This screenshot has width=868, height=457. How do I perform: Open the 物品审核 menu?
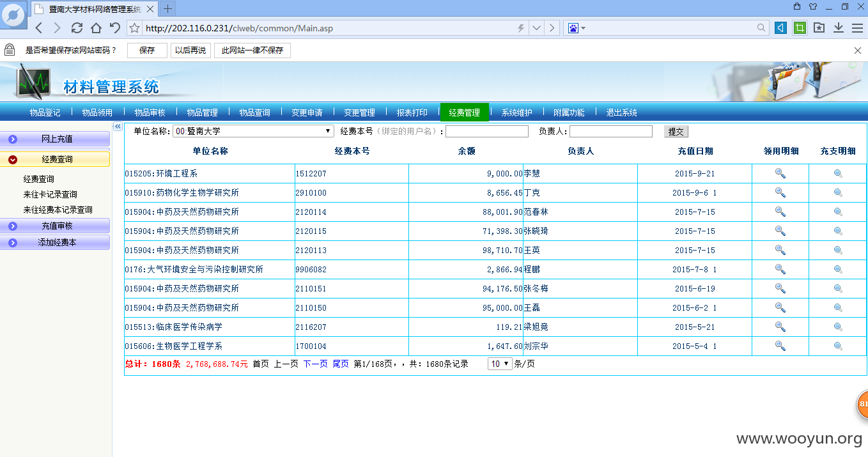tap(150, 112)
